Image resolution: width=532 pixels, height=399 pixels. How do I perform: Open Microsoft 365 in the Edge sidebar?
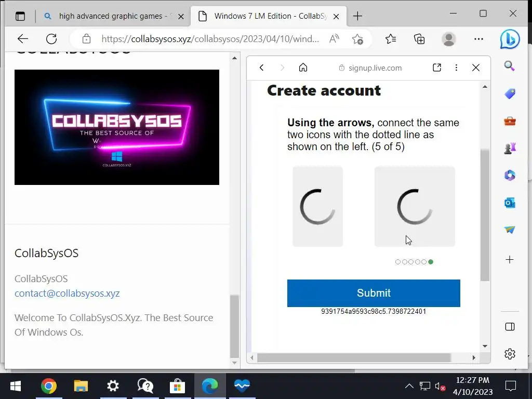click(510, 176)
